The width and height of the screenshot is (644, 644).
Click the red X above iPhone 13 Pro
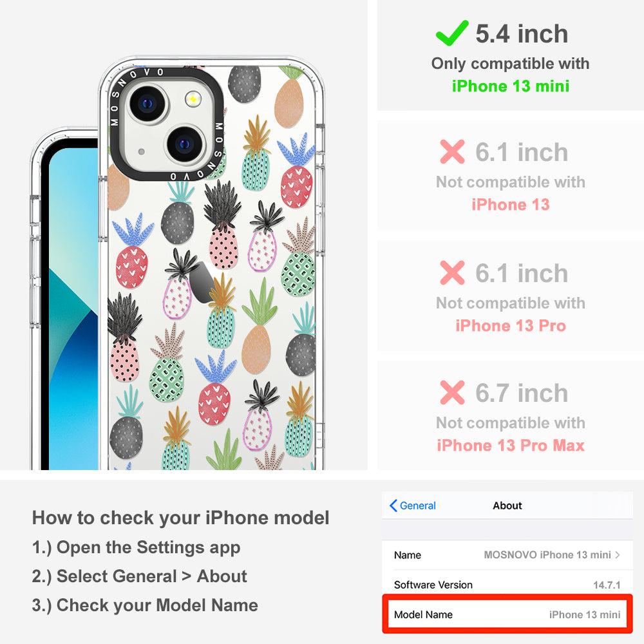(x=452, y=272)
